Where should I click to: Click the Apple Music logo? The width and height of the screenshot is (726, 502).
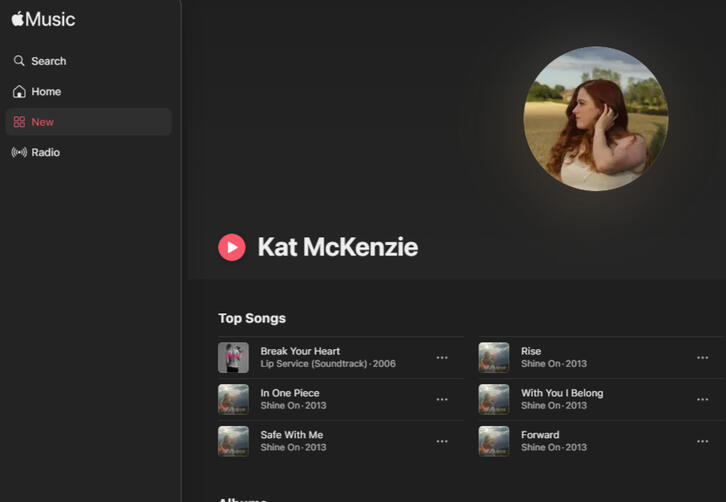tap(43, 19)
